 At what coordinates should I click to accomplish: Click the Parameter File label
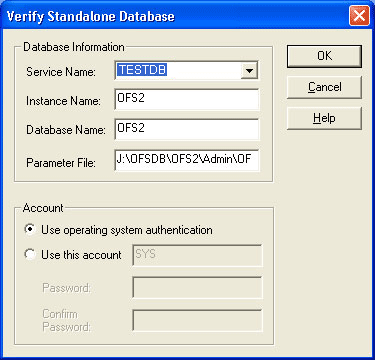pos(61,163)
